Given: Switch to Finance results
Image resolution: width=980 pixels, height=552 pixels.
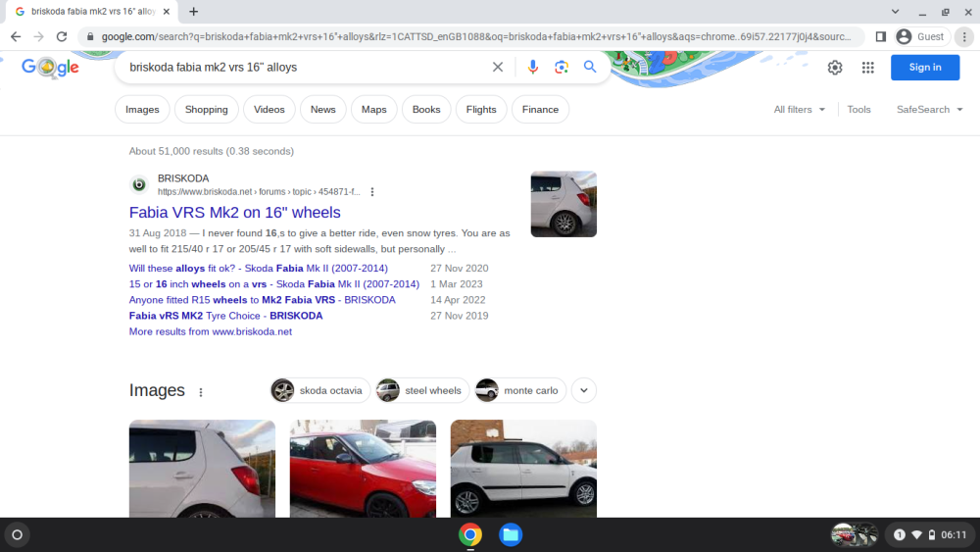Looking at the screenshot, I should point(540,110).
